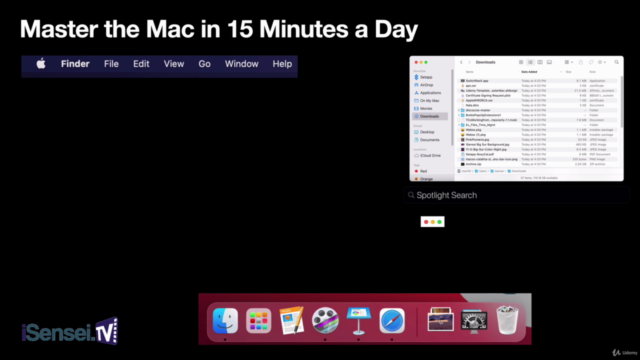This screenshot has width=640, height=360.
Task: Open the File menu
Action: pos(111,64)
